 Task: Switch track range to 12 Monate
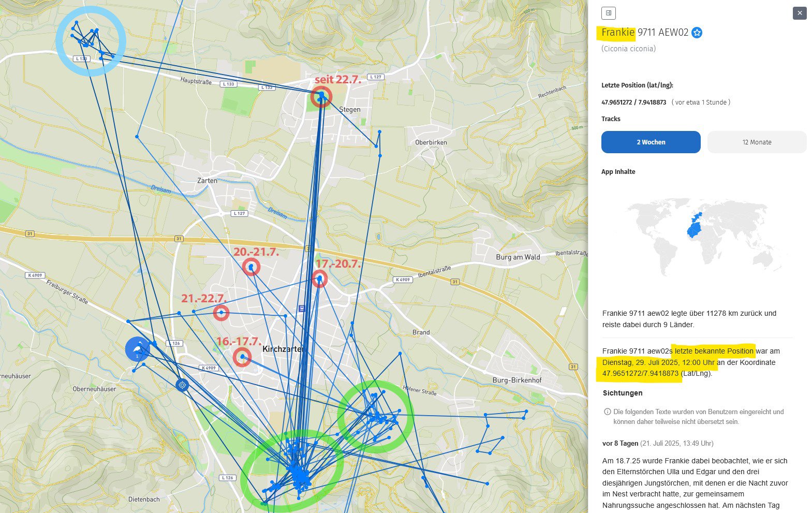757,142
